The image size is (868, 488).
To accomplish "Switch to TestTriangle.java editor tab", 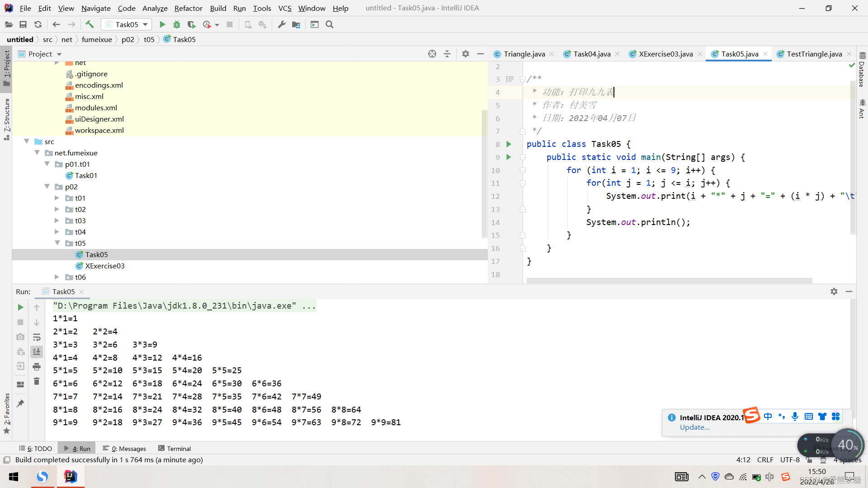I will pyautogui.click(x=814, y=54).
